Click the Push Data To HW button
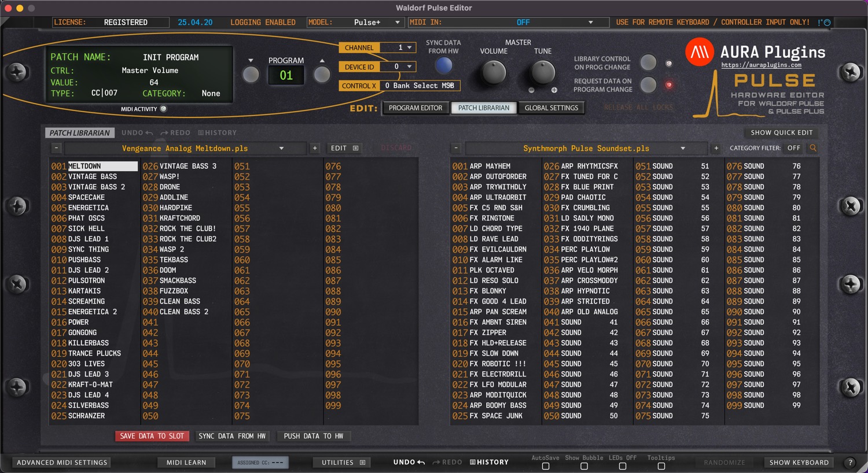 (x=314, y=436)
